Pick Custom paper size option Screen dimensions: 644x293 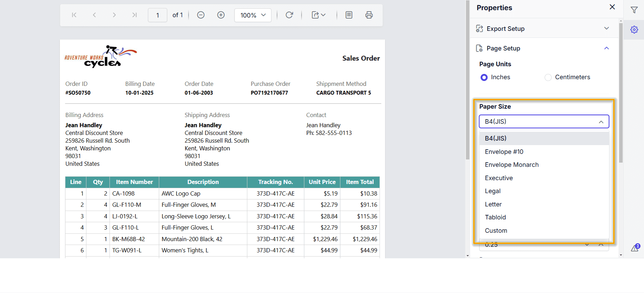tap(496, 231)
